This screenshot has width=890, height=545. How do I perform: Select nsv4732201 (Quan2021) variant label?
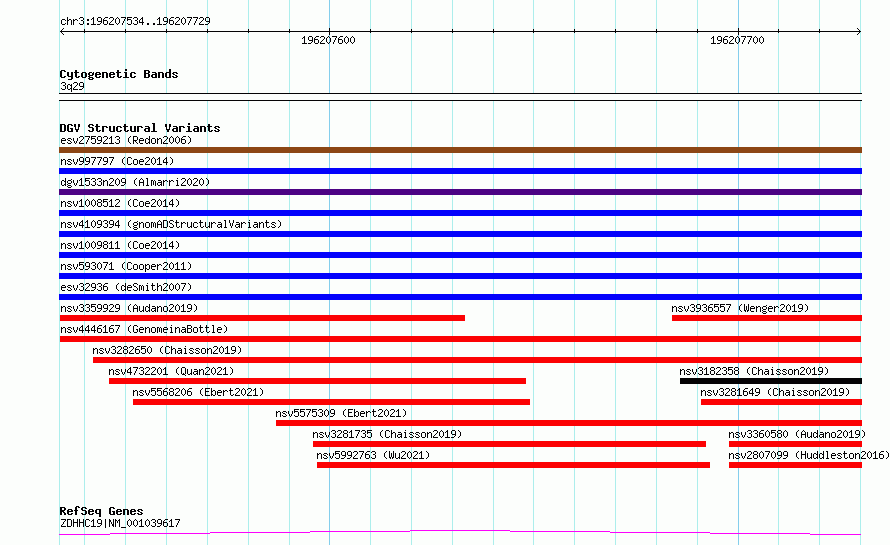click(x=171, y=371)
